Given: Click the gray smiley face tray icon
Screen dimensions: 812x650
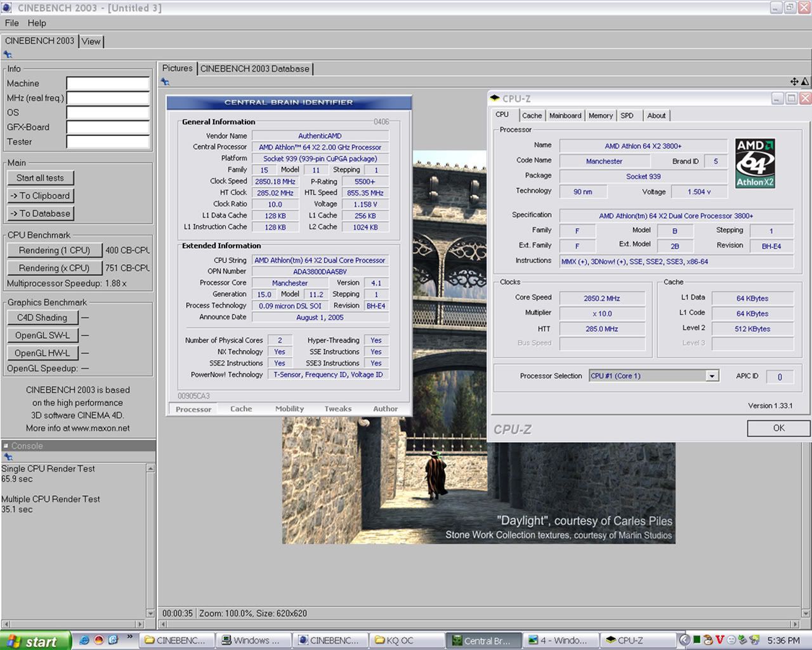Looking at the screenshot, I should pos(731,640).
